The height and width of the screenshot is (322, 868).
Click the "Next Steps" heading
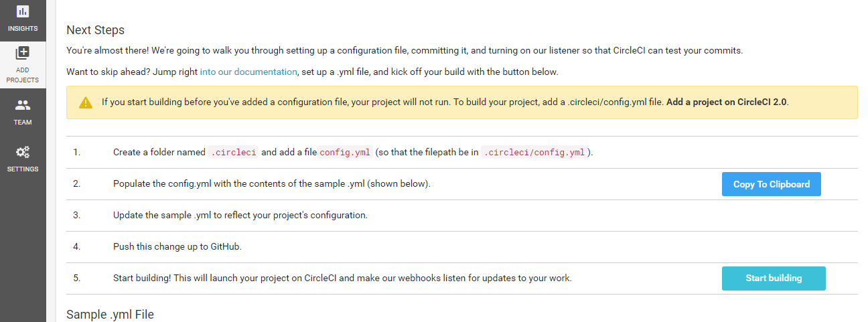[x=95, y=30]
